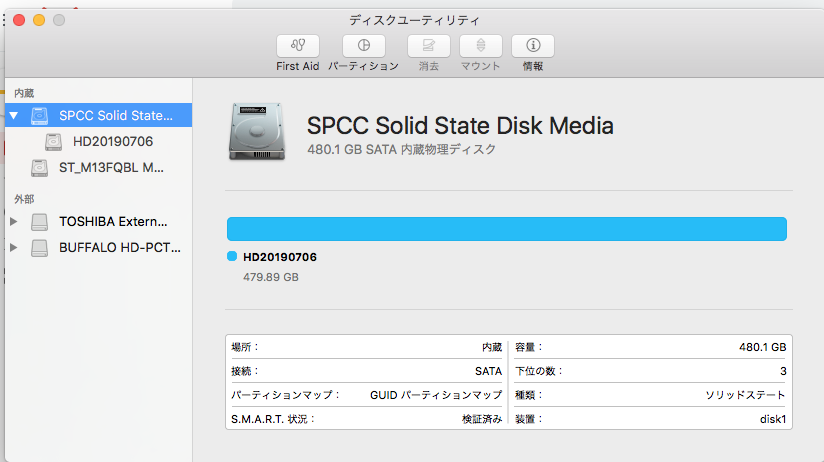
Task: Click the Partition (パーティション) toolbar icon
Action: (x=364, y=45)
